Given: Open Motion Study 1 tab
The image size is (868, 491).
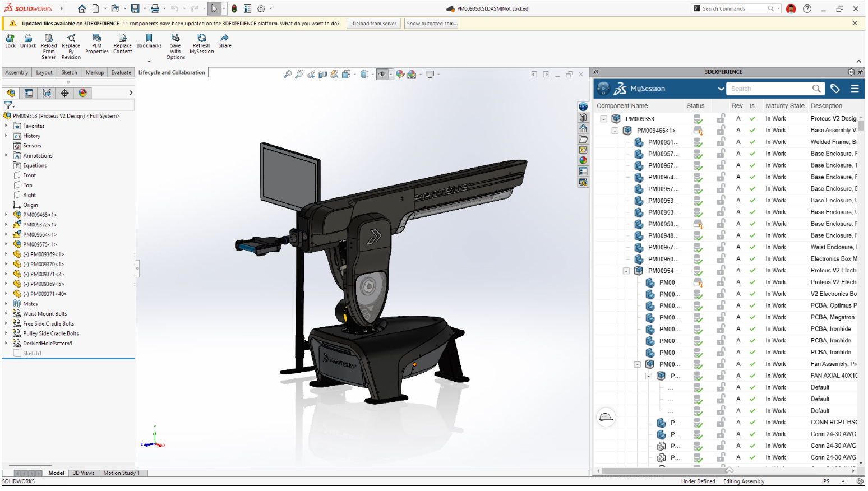Looking at the screenshot, I should click(121, 473).
